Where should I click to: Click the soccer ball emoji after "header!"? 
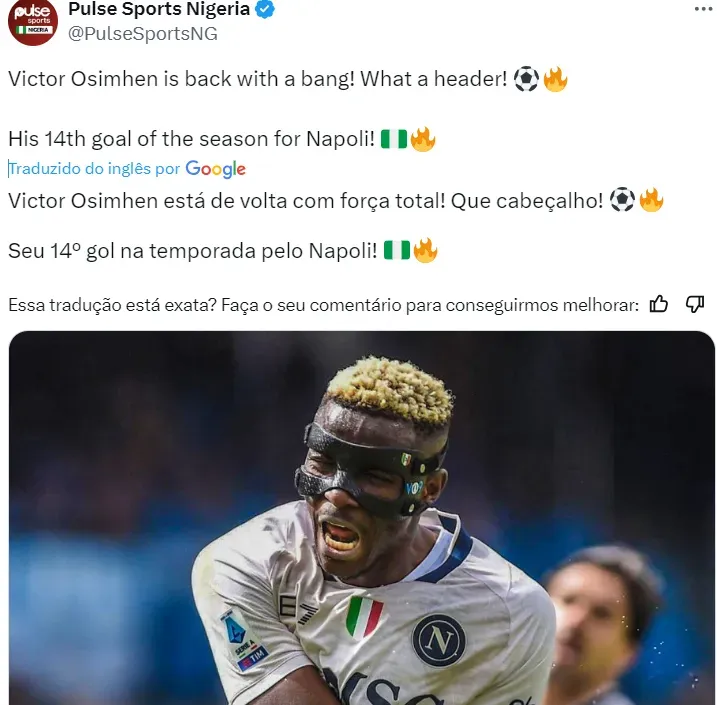tap(526, 79)
